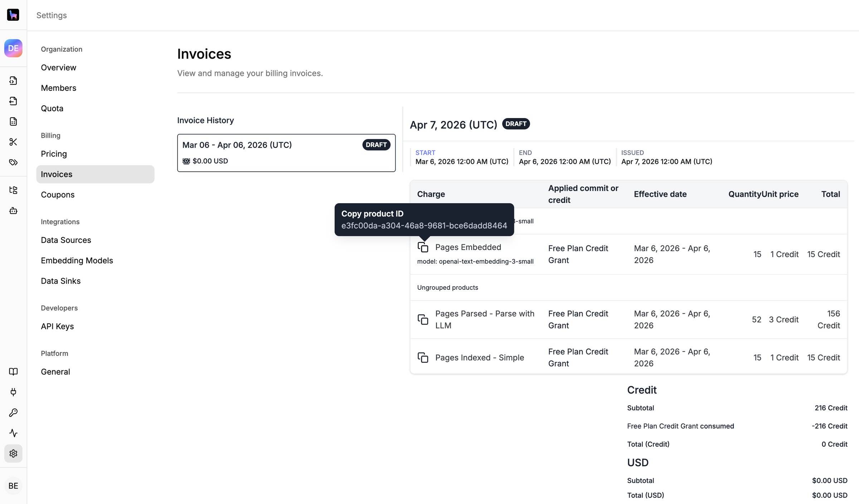Screen dimensions: 859x504
Task: Select Invoices in the Billing menu
Action: (x=95, y=174)
